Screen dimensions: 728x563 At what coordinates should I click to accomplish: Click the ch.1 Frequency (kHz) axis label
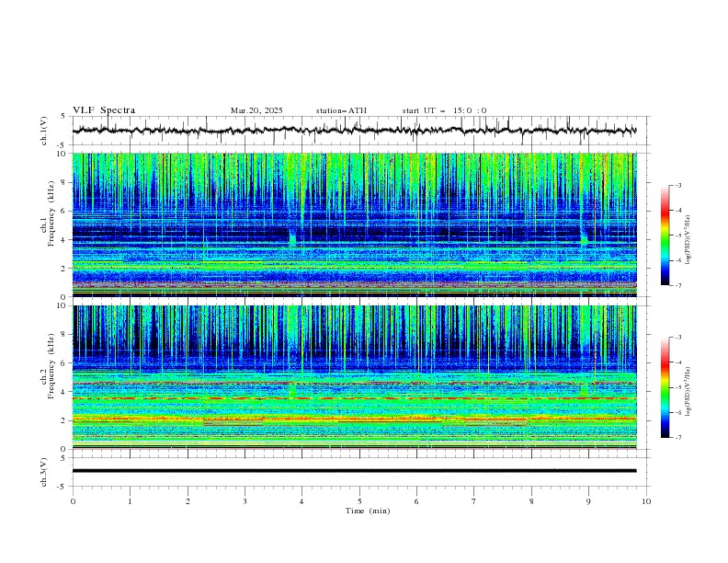(x=49, y=212)
